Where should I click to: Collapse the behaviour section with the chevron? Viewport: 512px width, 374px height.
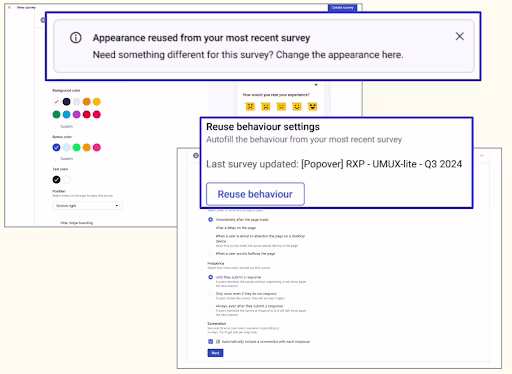click(x=482, y=156)
